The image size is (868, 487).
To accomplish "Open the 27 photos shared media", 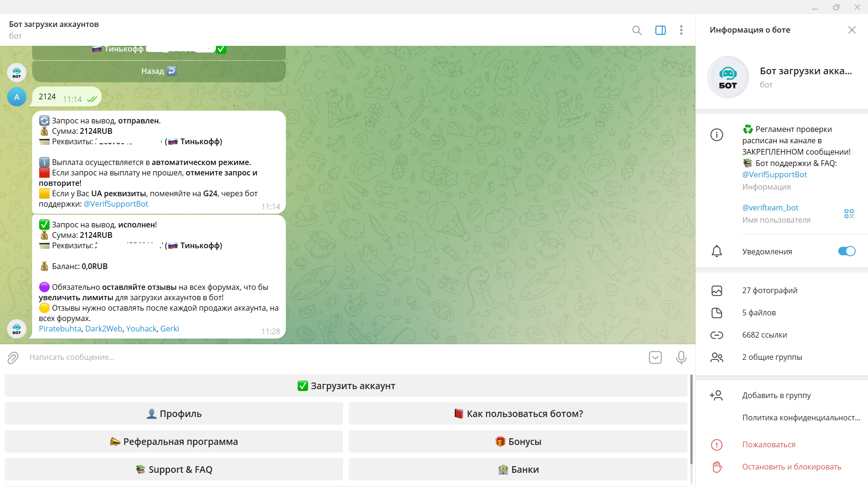I will pyautogui.click(x=769, y=290).
